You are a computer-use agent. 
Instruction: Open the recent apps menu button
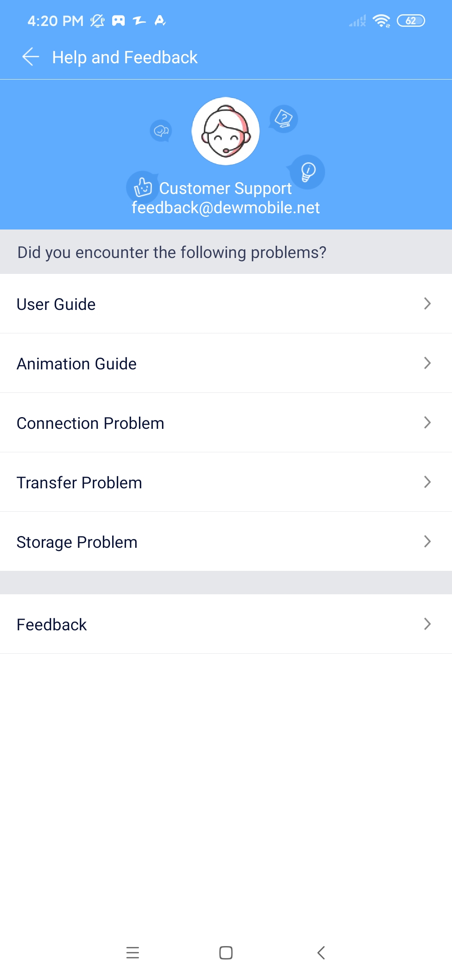click(133, 953)
